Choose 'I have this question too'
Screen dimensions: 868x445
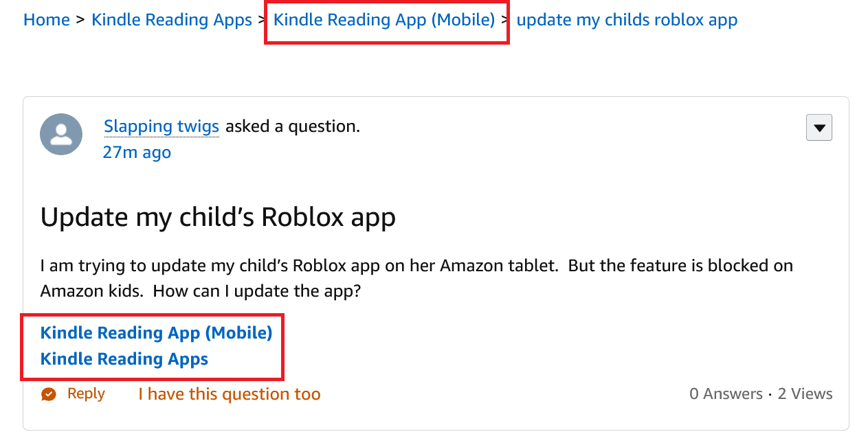tap(230, 394)
